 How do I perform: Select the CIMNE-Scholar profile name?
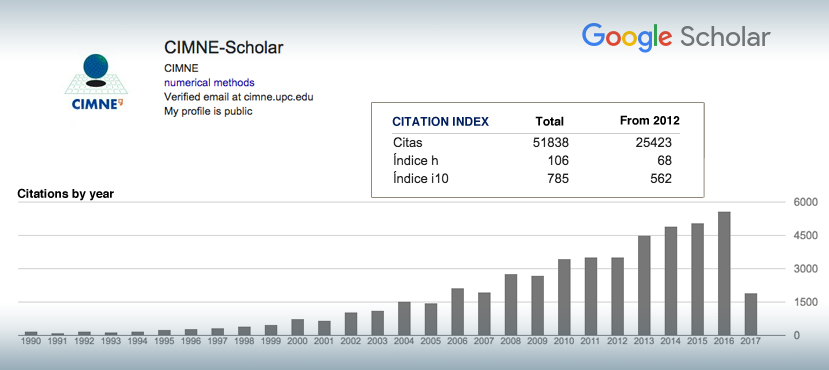[224, 48]
